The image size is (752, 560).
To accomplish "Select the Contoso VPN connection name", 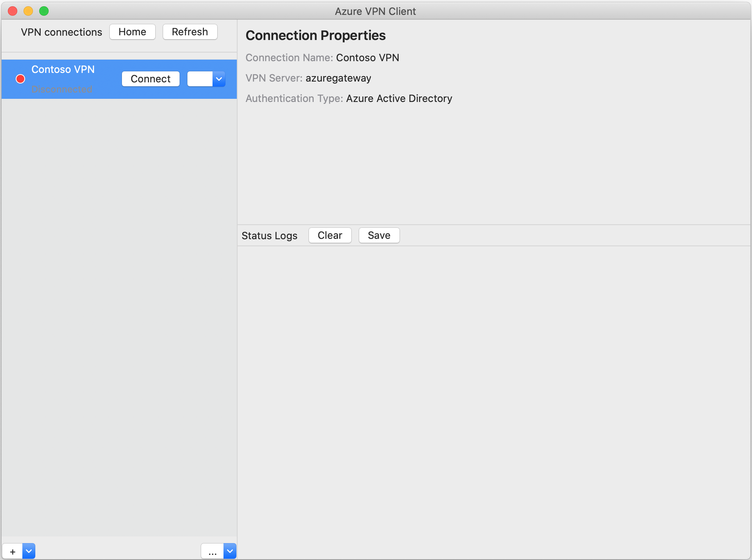I will click(x=63, y=69).
